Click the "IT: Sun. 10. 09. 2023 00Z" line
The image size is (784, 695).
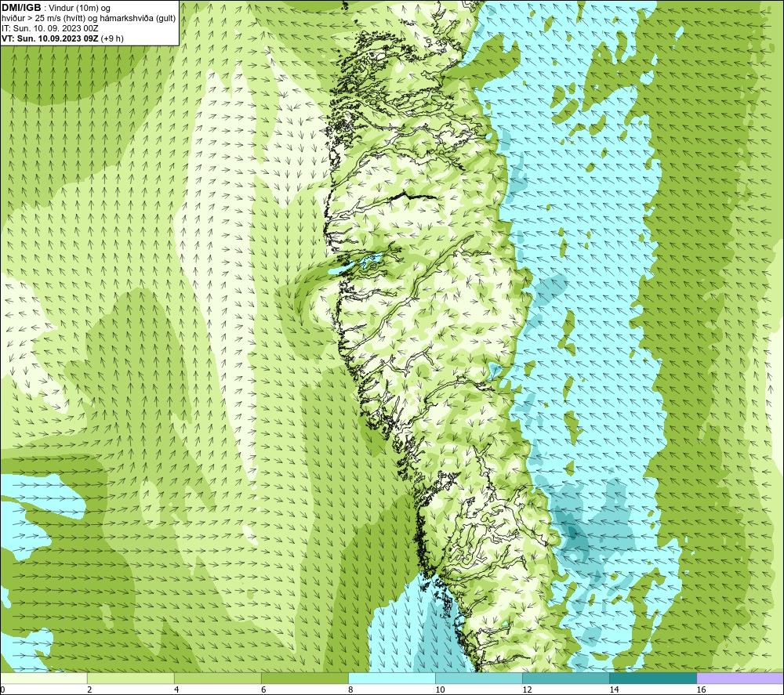click(x=50, y=28)
